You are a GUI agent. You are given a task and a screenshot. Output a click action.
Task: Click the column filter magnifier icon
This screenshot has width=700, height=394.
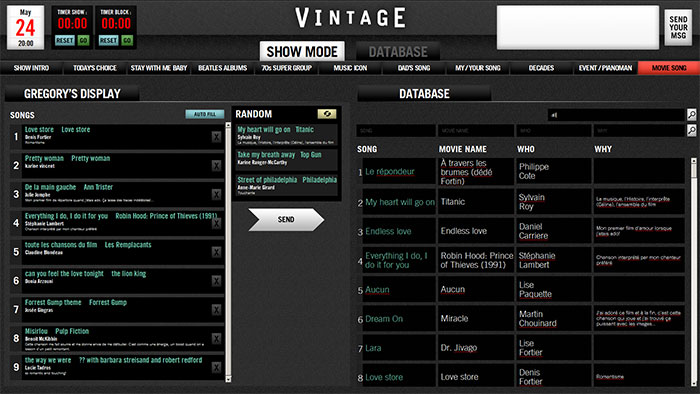pyautogui.click(x=691, y=130)
